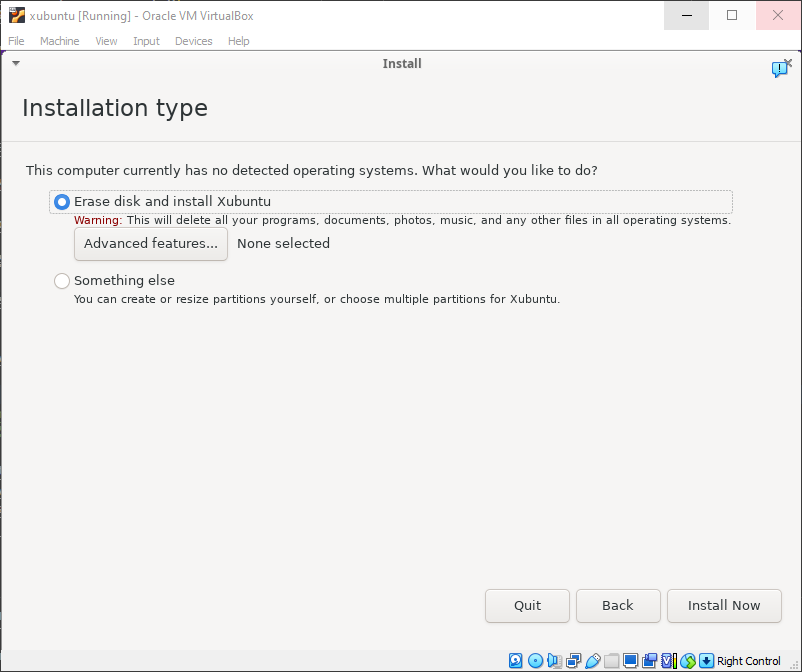
Task: Click the mouse integration status icon
Action: pos(688,661)
